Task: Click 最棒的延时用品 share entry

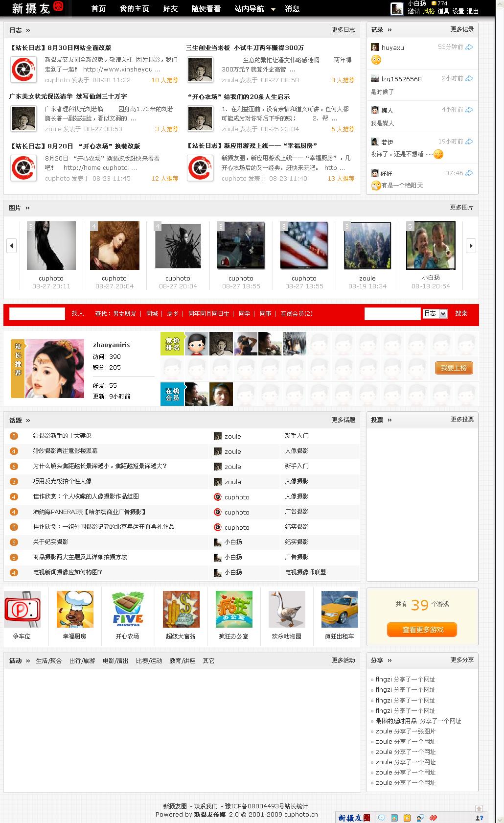Action: point(396,721)
